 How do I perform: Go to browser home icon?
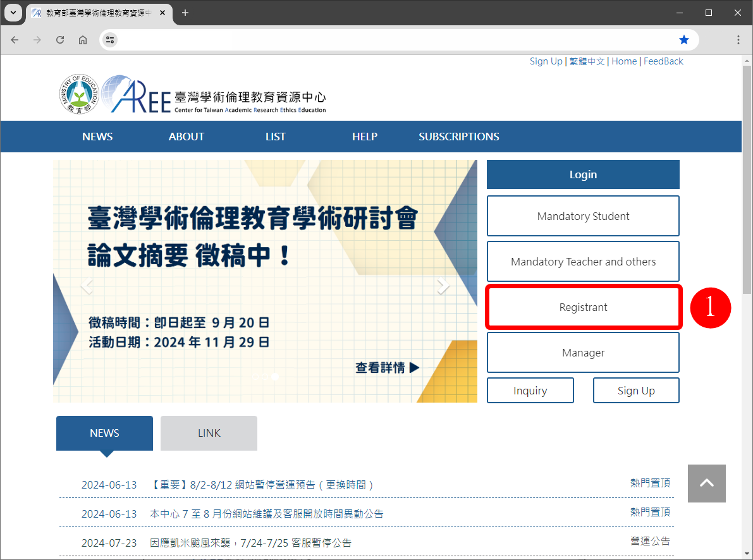click(x=83, y=40)
